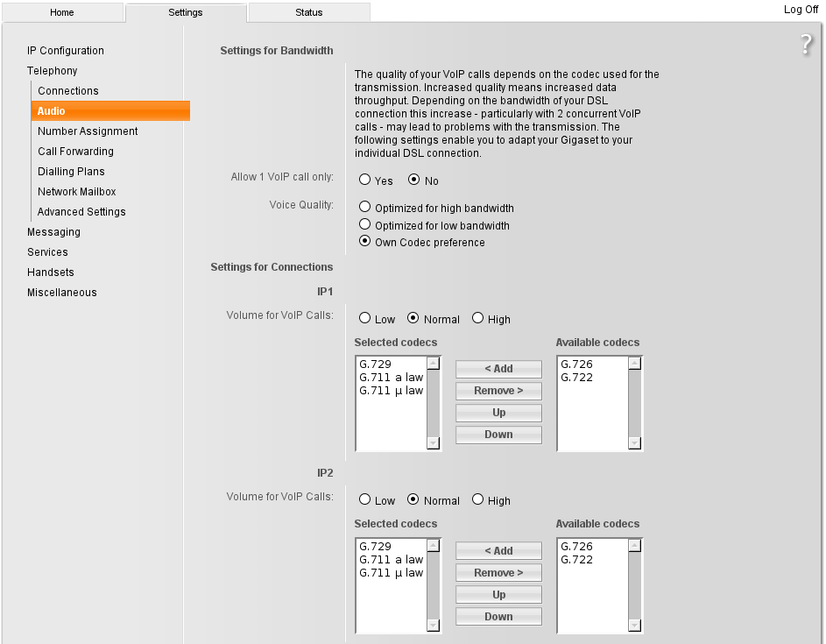Choose Optimized for high bandwidth voice quality
The width and height of the screenshot is (826, 644).
coord(365,208)
